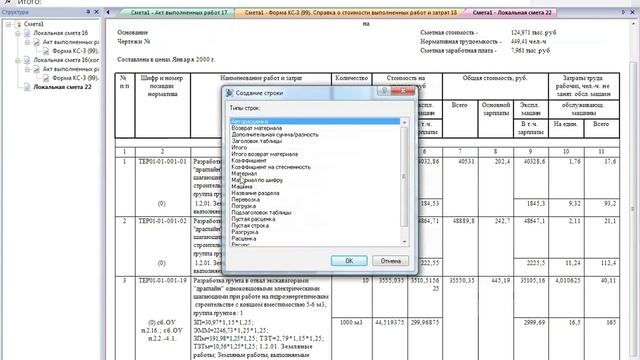The image size is (640, 360).
Task: Select "Название раздела" entry
Action: coord(315,193)
